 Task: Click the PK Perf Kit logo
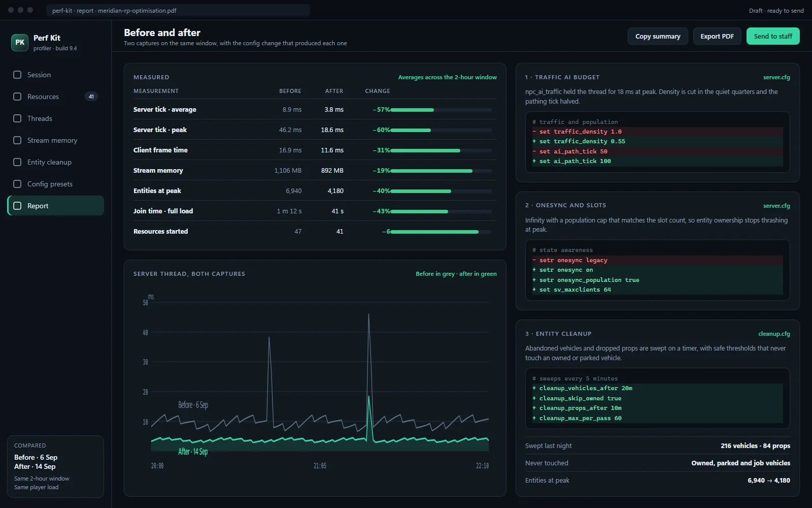pos(20,43)
